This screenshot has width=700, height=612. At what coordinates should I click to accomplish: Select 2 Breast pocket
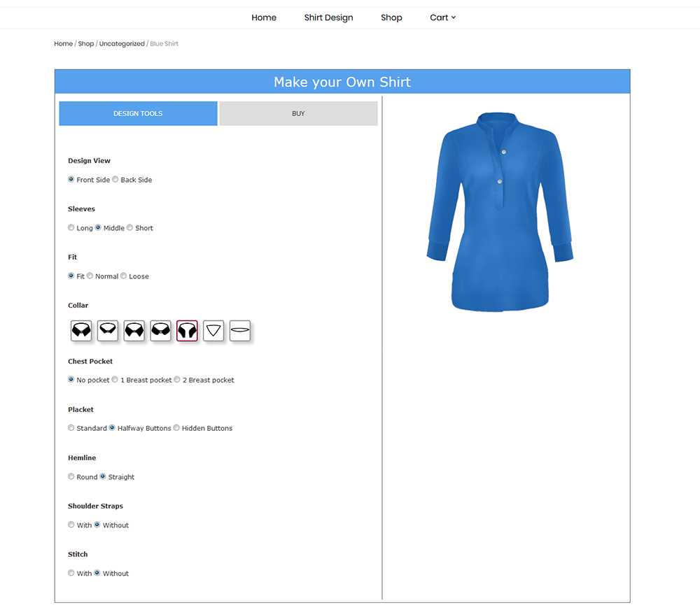click(177, 380)
